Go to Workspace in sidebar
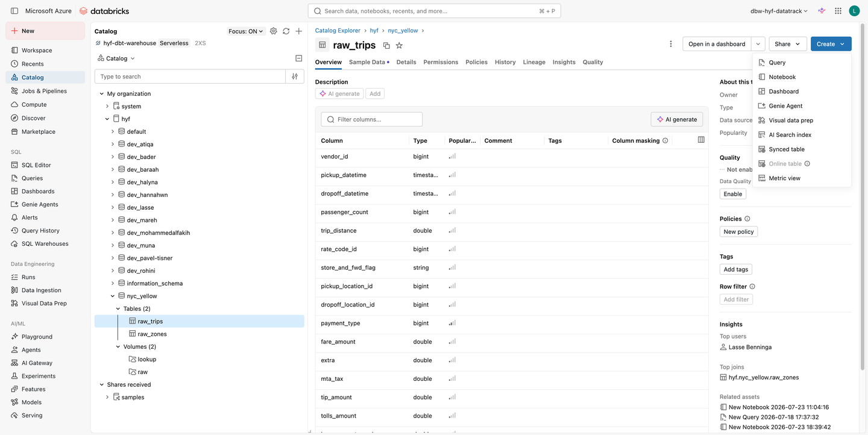Screen dimensions: 868x435 [x=45, y=51]
